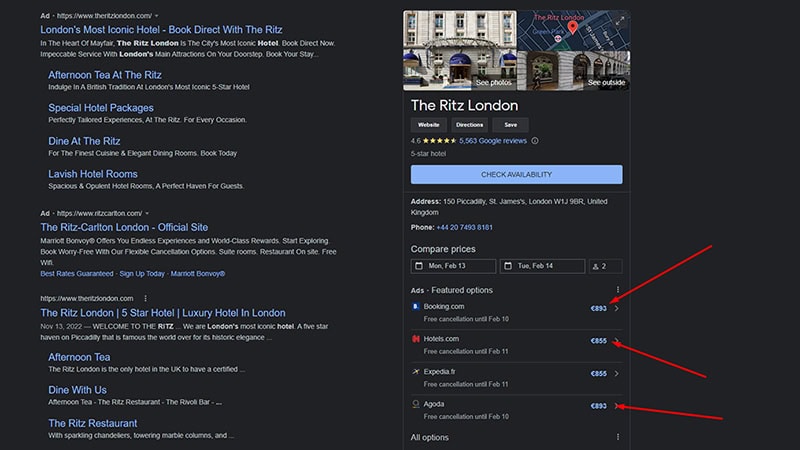Image resolution: width=800 pixels, height=450 pixels.
Task: Click the Hotels.com logo icon
Action: point(416,340)
